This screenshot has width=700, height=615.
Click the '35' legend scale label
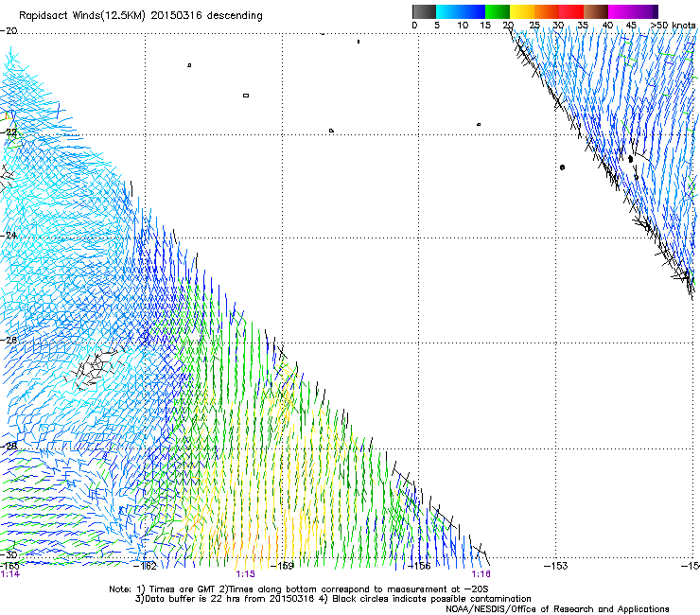[583, 25]
